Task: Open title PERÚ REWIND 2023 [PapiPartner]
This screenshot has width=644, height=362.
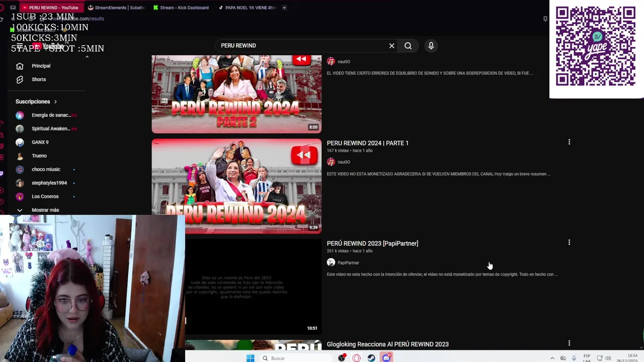Action: coord(372,243)
